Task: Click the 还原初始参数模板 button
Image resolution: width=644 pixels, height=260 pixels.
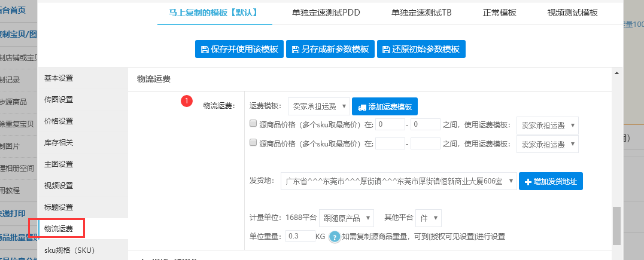Action: click(421, 49)
